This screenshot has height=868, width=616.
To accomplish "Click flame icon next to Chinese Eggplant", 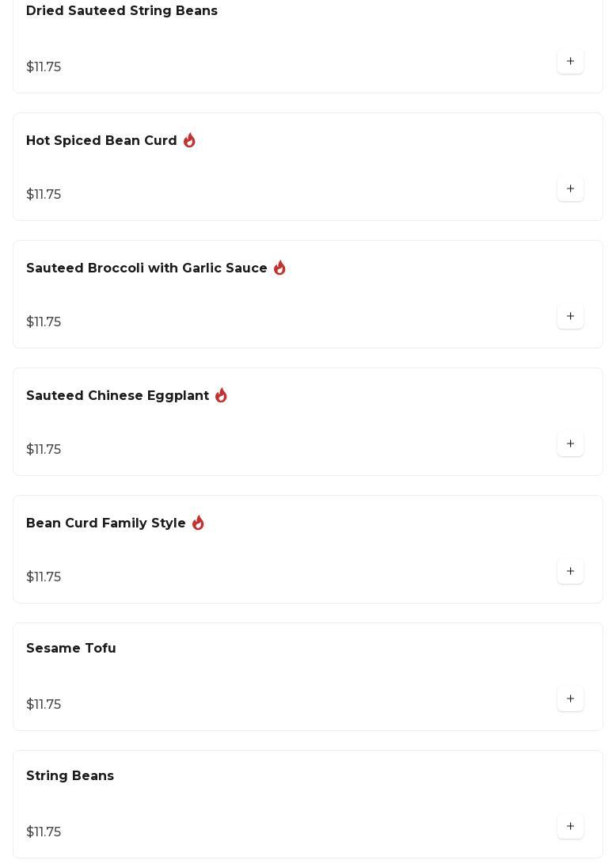I will tap(221, 395).
